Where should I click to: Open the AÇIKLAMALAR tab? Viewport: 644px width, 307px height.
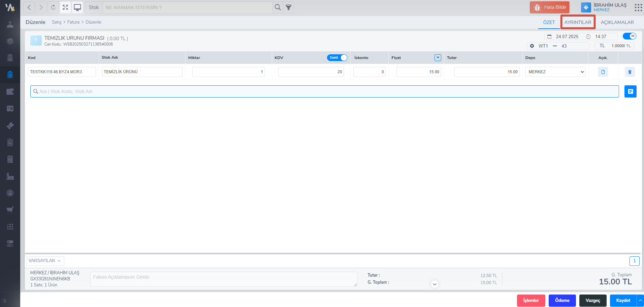617,22
